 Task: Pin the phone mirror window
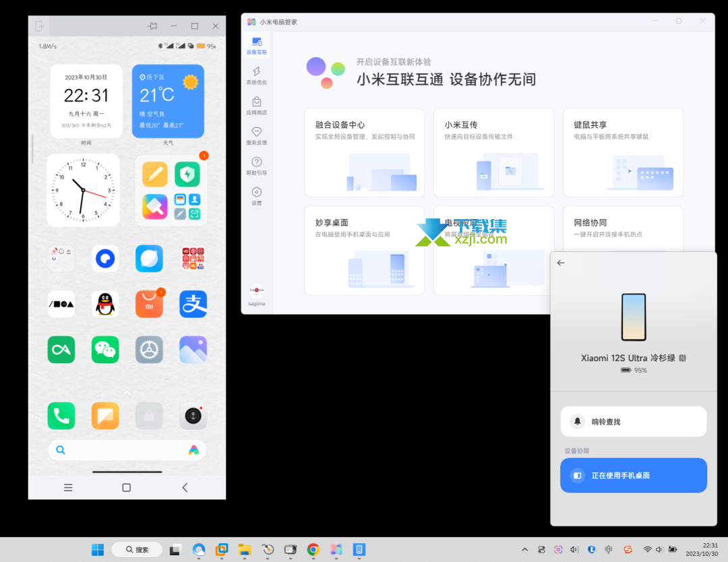pos(153,26)
